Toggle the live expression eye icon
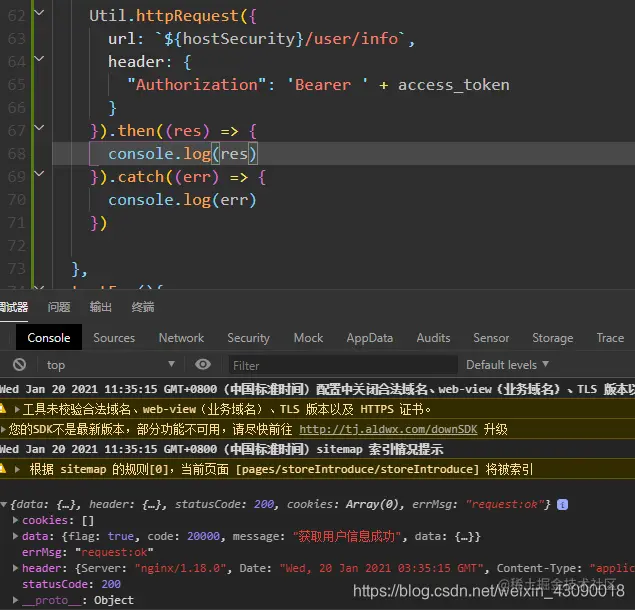Image resolution: width=635 pixels, height=610 pixels. [202, 365]
